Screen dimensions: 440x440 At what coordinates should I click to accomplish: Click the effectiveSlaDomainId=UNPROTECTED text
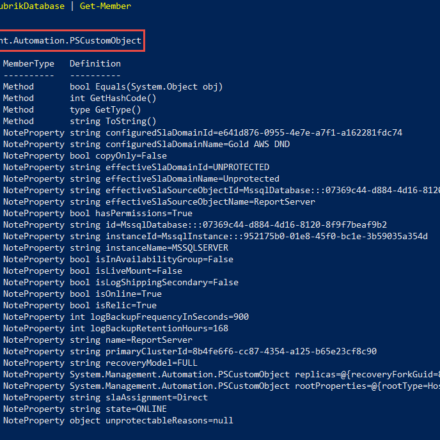[188, 167]
